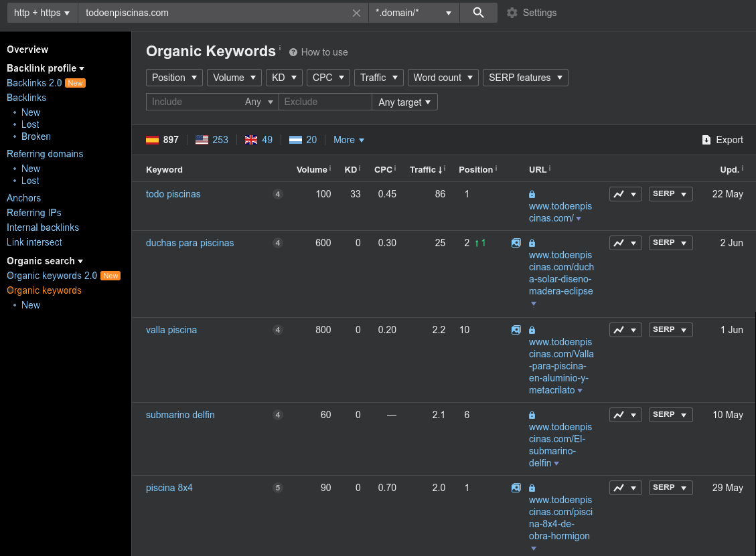Click the Include keyword input field

[194, 102]
